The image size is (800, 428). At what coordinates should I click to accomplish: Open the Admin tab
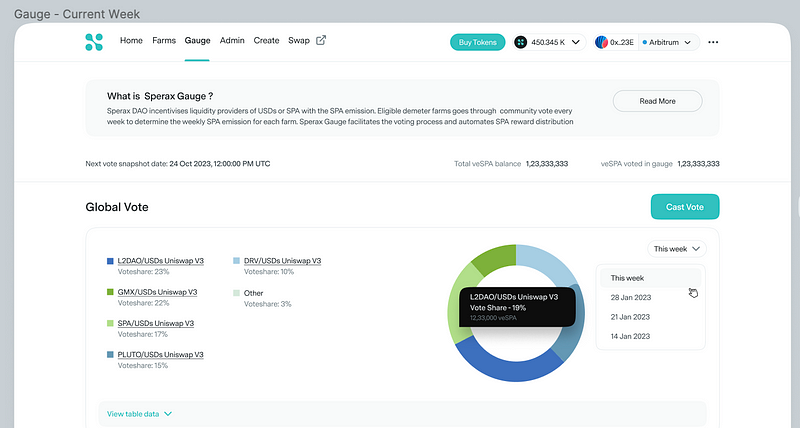232,40
